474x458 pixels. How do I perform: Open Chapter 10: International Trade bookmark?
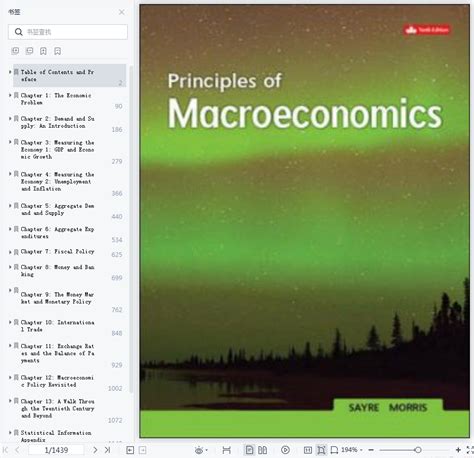click(57, 326)
